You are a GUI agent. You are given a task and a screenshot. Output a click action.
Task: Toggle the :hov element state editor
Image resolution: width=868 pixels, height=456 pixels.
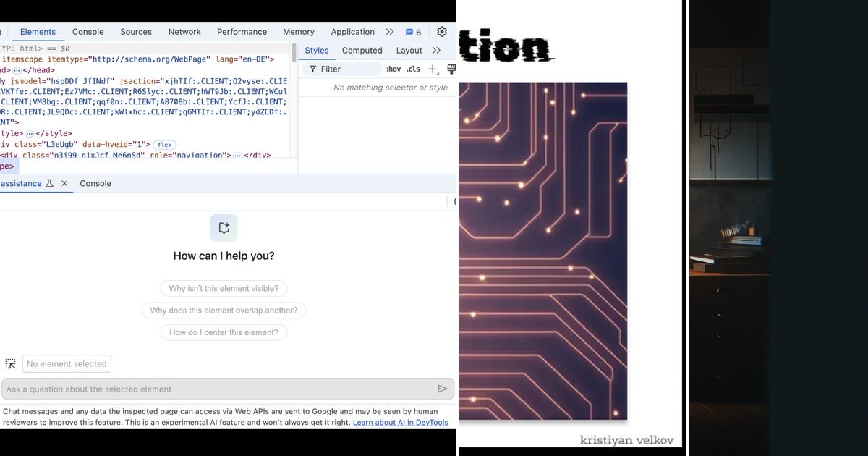(x=393, y=69)
